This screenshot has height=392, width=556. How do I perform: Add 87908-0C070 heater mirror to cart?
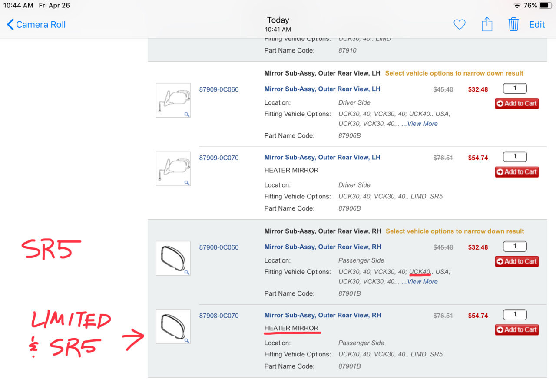tap(517, 330)
